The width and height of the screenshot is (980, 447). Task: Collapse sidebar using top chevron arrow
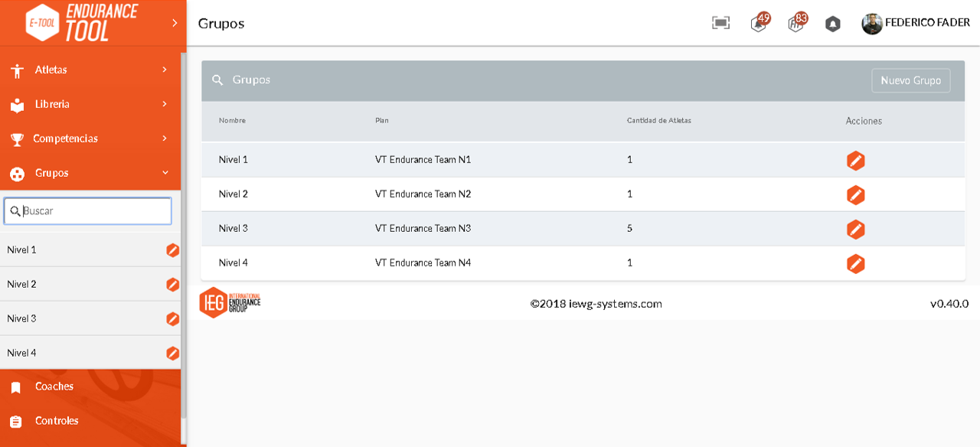coord(175,23)
